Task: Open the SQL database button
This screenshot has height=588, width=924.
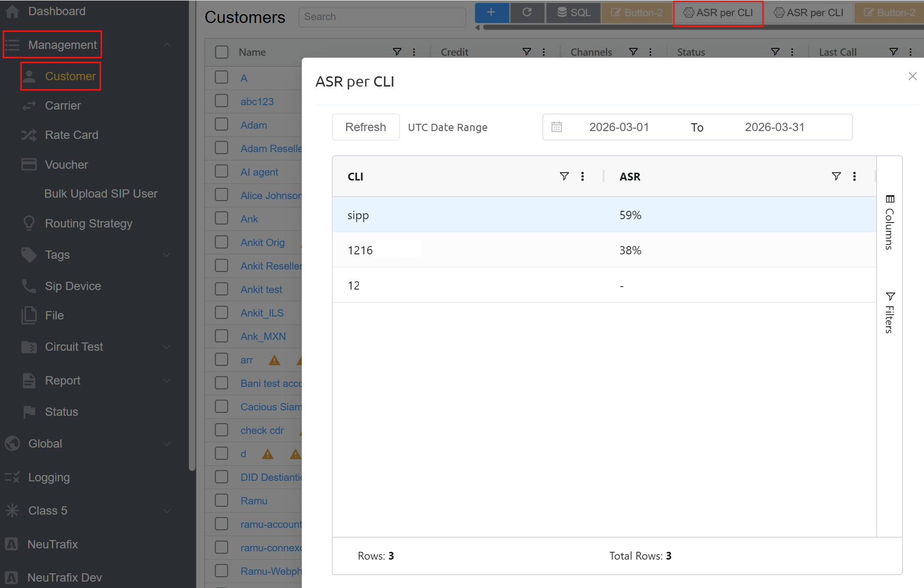Action: click(574, 13)
